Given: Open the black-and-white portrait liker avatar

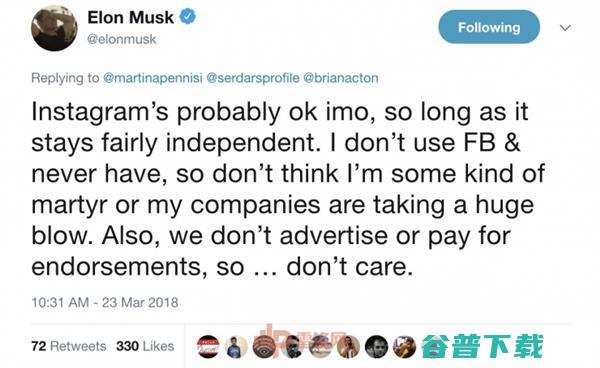Looking at the screenshot, I should [376, 347].
